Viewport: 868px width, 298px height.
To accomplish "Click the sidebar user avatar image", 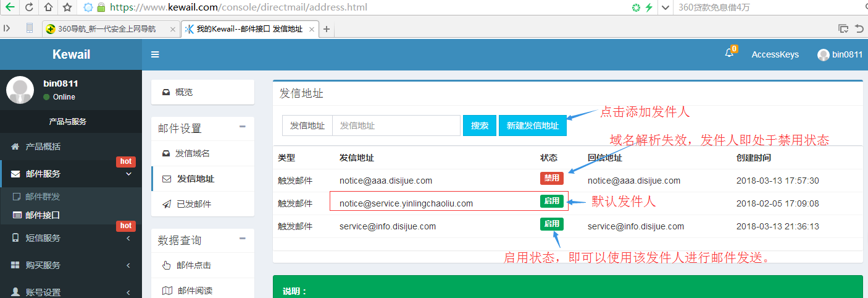I will click(x=20, y=90).
